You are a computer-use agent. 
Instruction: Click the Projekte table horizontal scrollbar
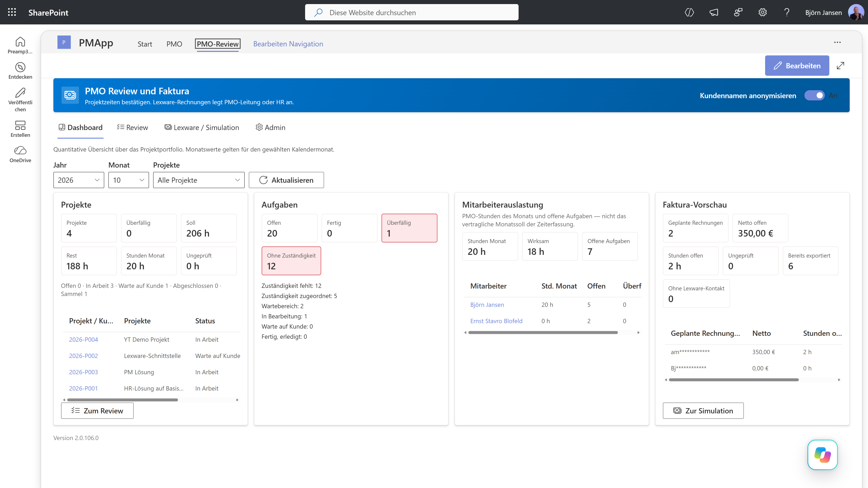coord(123,400)
